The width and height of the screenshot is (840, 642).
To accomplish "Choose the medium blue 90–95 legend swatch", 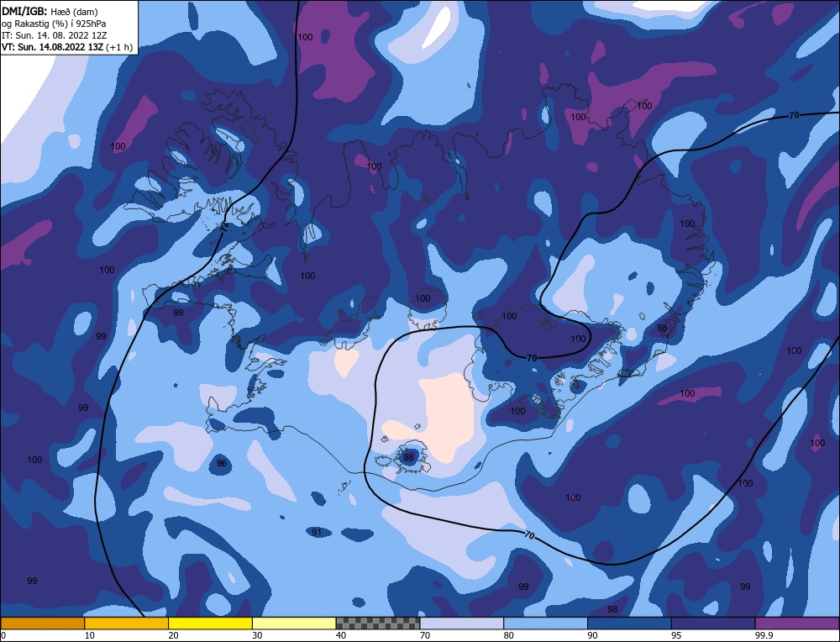I will tap(629, 624).
